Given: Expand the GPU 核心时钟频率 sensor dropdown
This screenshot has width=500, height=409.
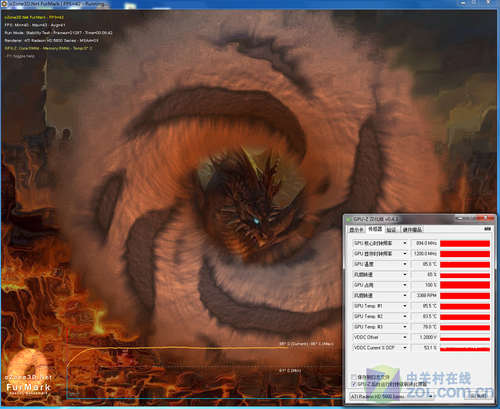Looking at the screenshot, I should pos(405,243).
